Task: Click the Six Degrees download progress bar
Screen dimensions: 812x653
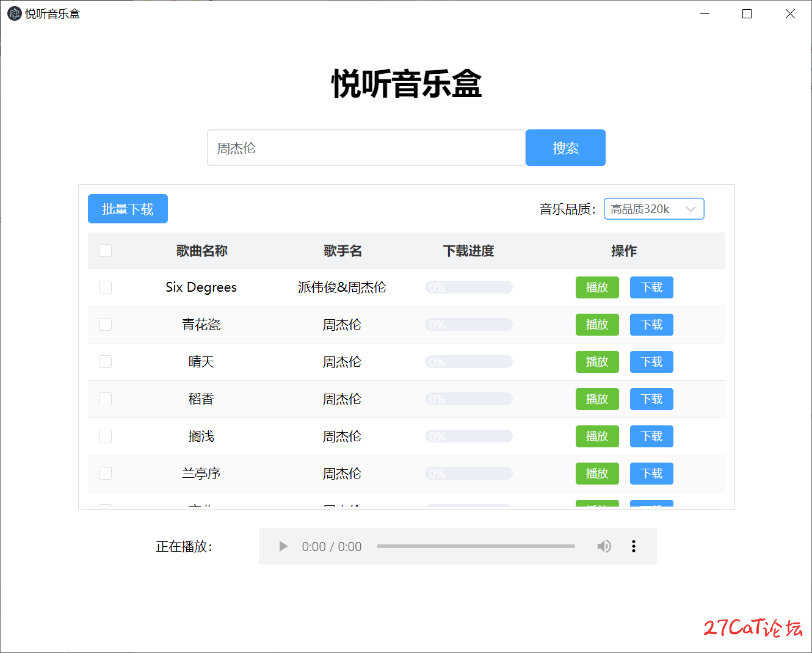Action: coord(469,287)
